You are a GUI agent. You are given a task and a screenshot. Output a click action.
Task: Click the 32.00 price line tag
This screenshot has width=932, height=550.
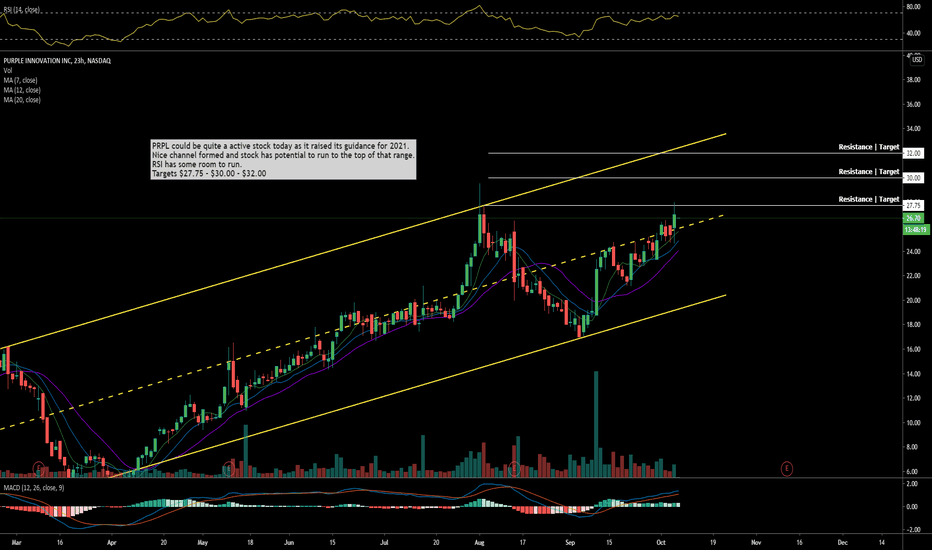tap(913, 153)
